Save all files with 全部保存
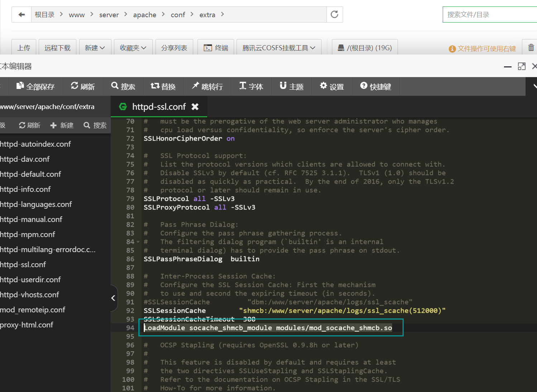 [x=35, y=86]
